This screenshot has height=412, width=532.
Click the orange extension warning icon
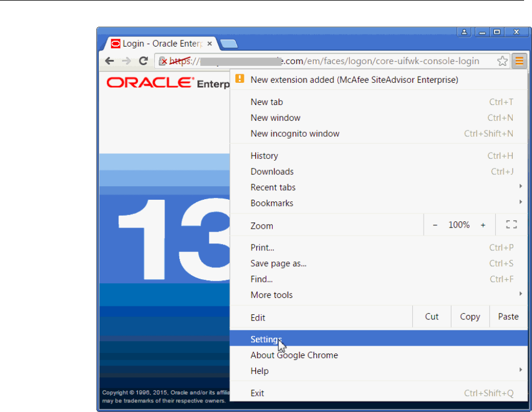coord(239,79)
